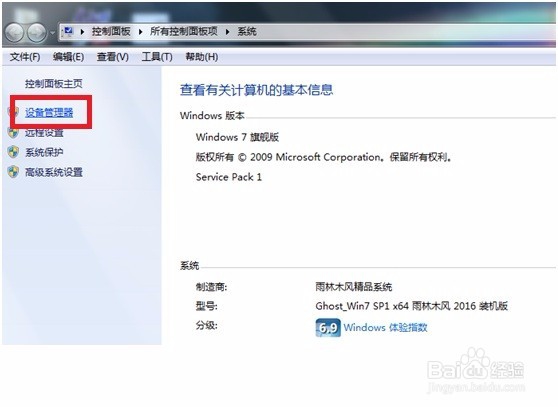Open the 帮助(H) menu
This screenshot has height=407, width=558.
click(202, 57)
